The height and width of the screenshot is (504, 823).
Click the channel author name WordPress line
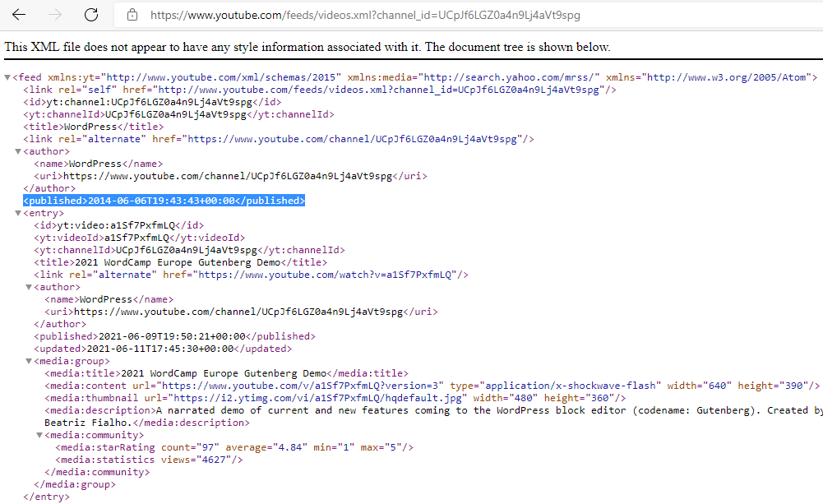pyautogui.click(x=98, y=164)
